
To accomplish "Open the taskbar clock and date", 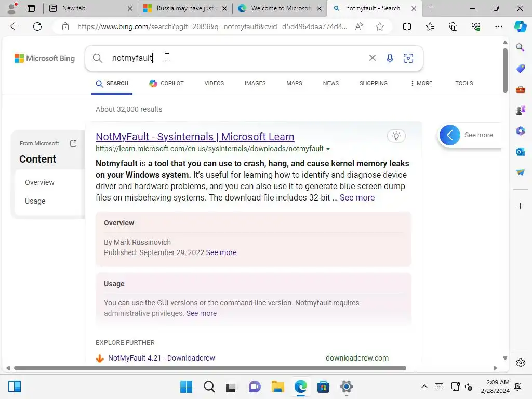I will pos(495,387).
